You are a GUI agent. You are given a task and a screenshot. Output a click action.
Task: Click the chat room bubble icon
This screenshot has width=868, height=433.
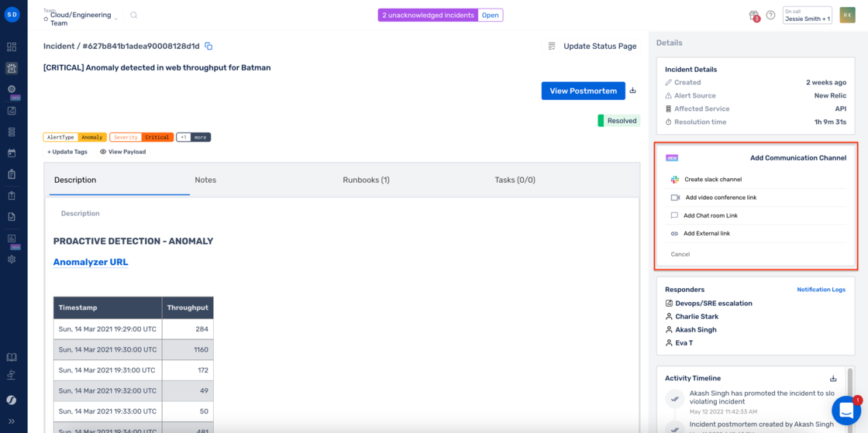click(x=674, y=215)
